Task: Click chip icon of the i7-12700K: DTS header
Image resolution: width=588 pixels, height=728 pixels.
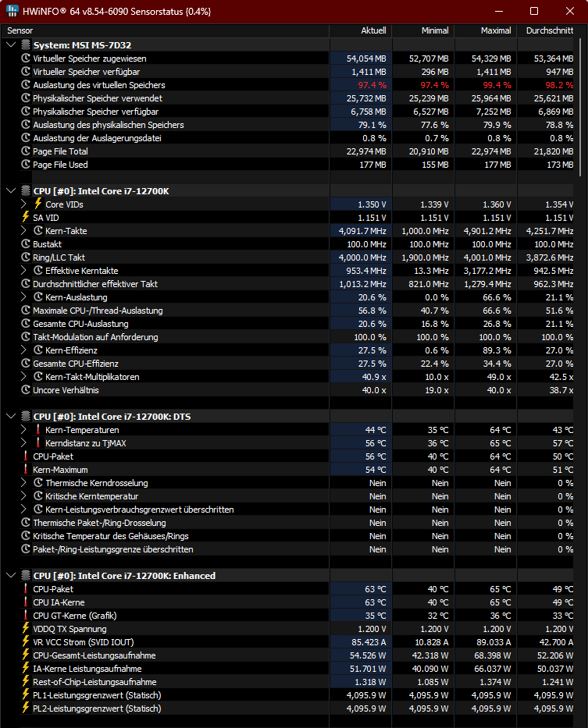Action: [x=26, y=417]
